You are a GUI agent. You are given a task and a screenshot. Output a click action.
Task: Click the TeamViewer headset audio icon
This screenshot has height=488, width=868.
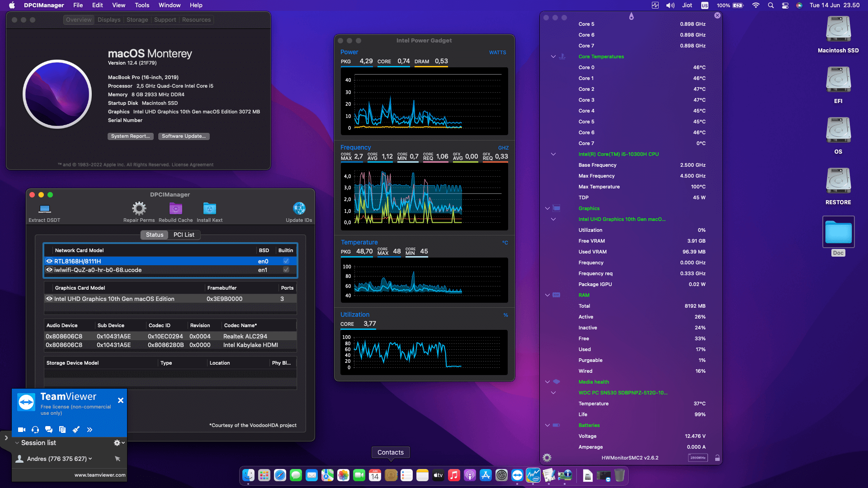35,430
